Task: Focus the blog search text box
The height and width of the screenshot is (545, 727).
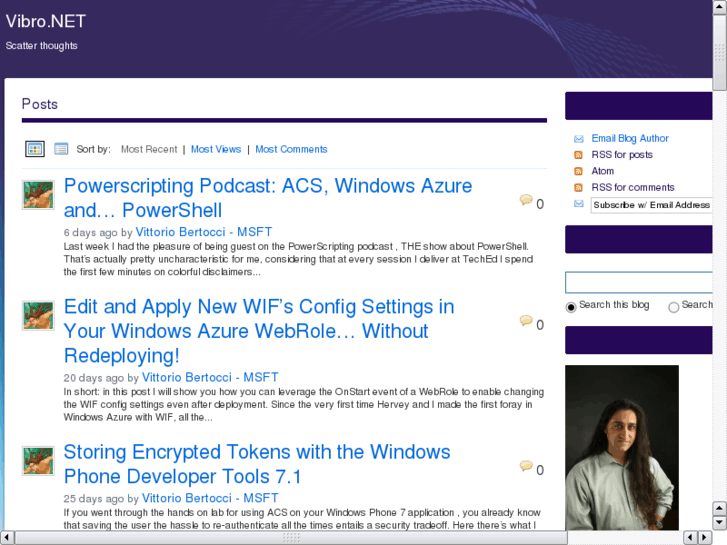Action: click(x=639, y=282)
